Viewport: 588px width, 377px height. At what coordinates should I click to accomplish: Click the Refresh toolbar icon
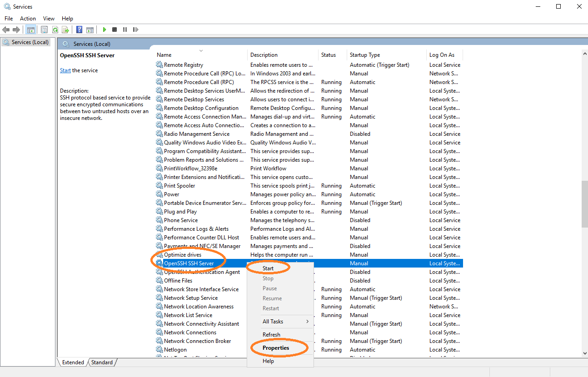(55, 30)
